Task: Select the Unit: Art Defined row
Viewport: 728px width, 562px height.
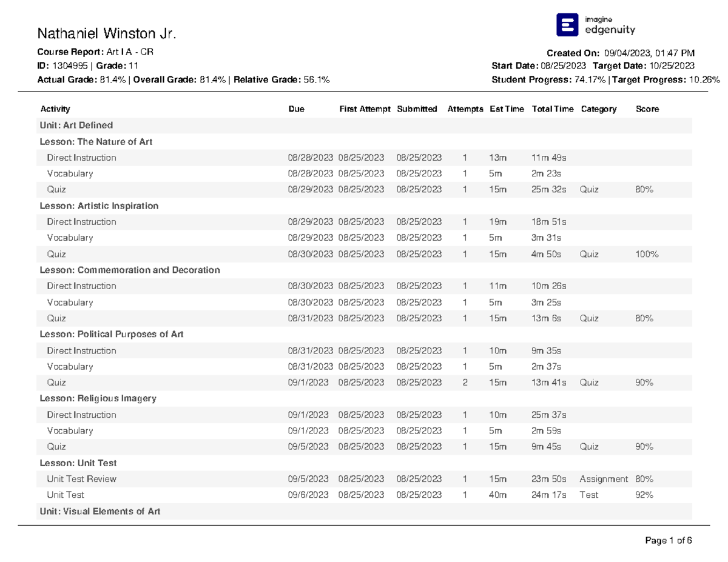Action: pyautogui.click(x=76, y=125)
